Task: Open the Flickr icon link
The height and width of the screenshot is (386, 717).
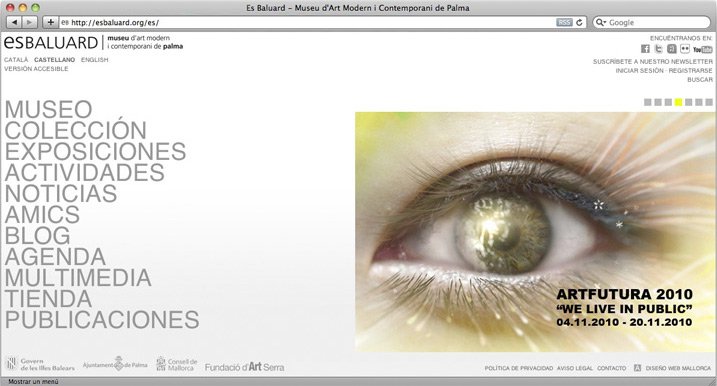Action: [x=685, y=49]
